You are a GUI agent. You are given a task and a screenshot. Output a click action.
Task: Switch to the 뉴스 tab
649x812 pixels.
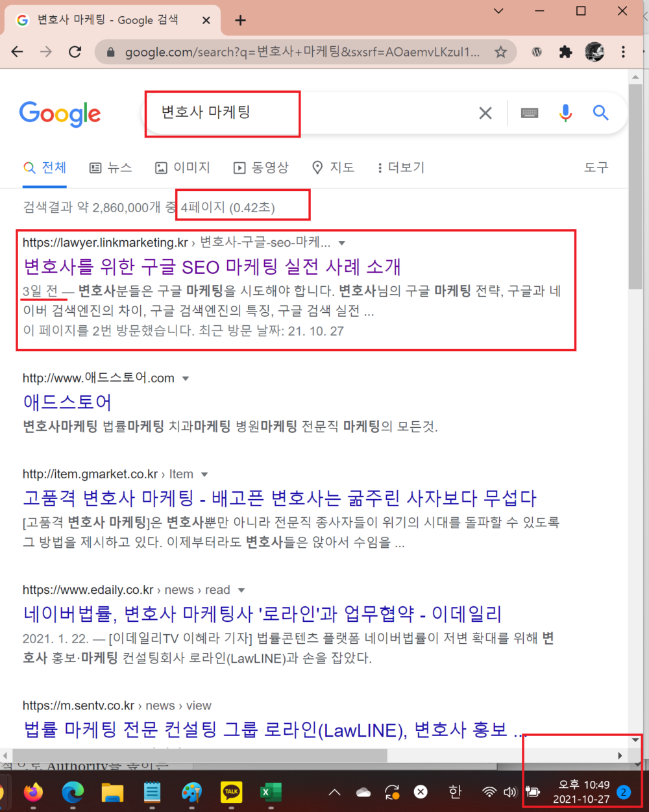(x=110, y=168)
